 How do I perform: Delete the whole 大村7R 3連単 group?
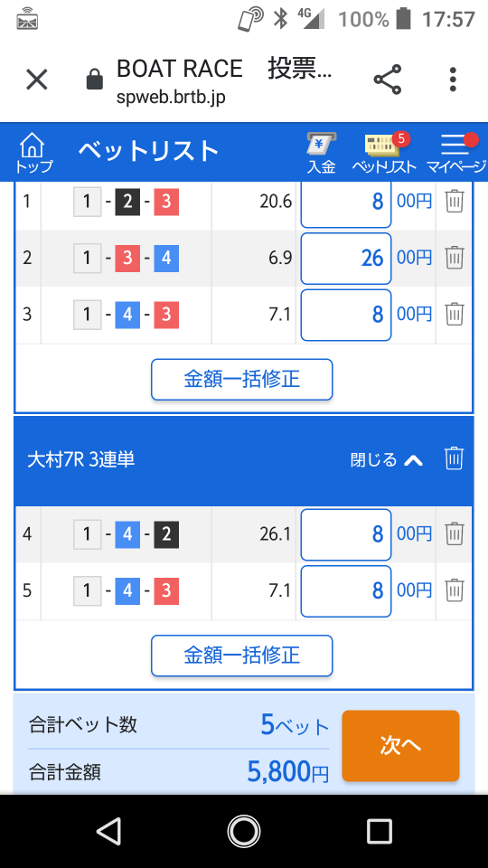[x=454, y=459]
